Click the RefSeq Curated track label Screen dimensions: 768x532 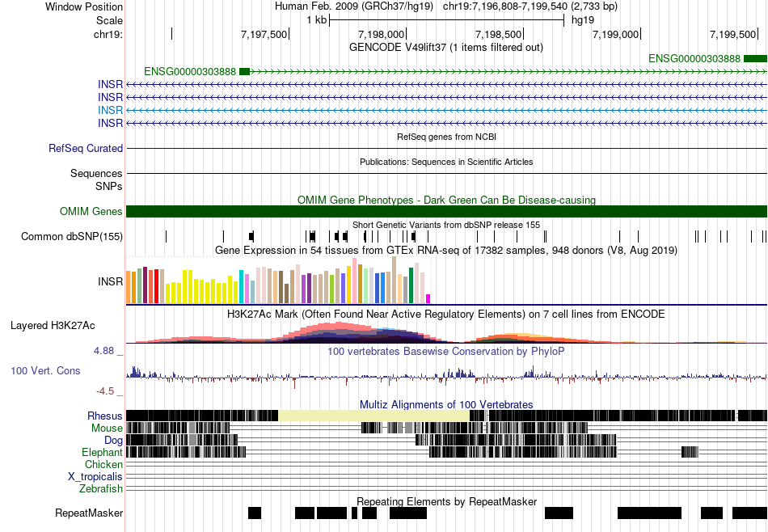click(86, 149)
